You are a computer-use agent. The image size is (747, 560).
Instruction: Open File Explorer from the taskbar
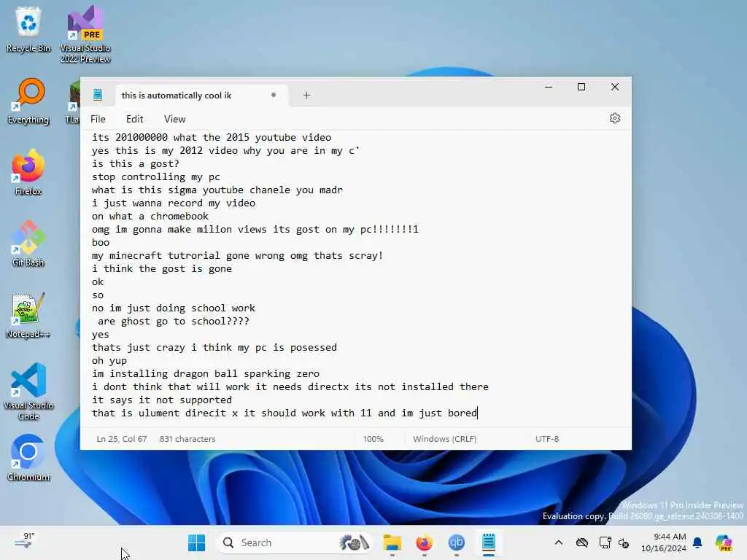pos(392,542)
